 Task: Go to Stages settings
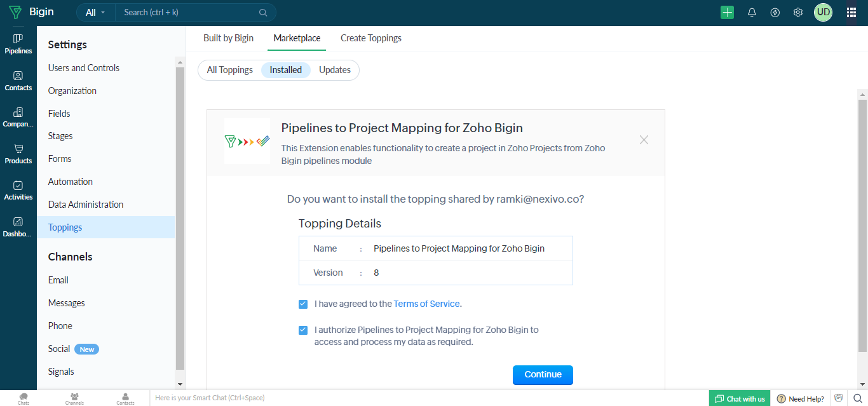60,136
